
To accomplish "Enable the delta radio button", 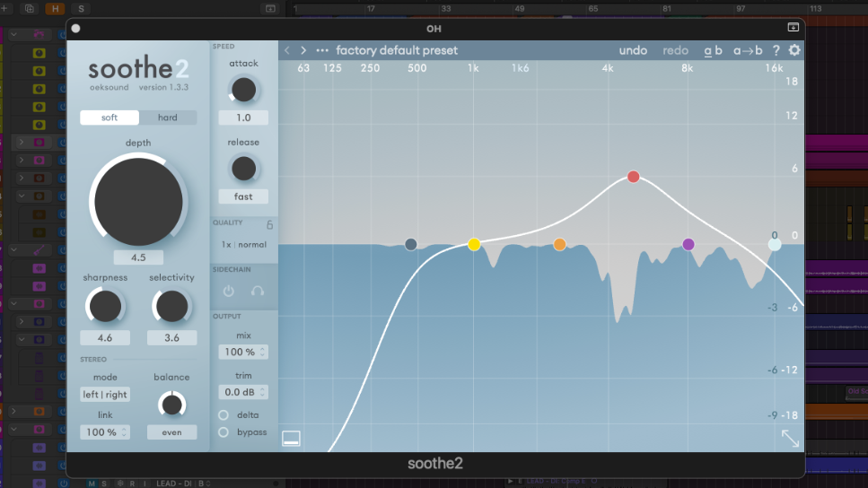I will pyautogui.click(x=224, y=415).
